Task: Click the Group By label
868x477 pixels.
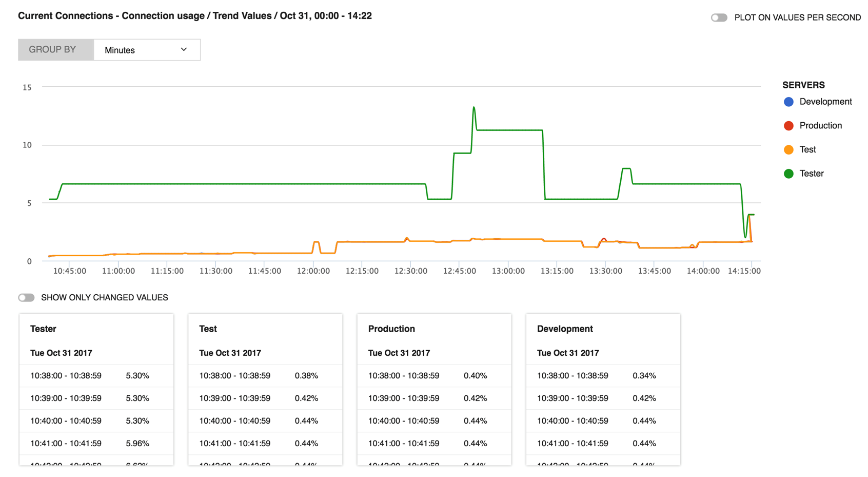Action: (x=52, y=50)
